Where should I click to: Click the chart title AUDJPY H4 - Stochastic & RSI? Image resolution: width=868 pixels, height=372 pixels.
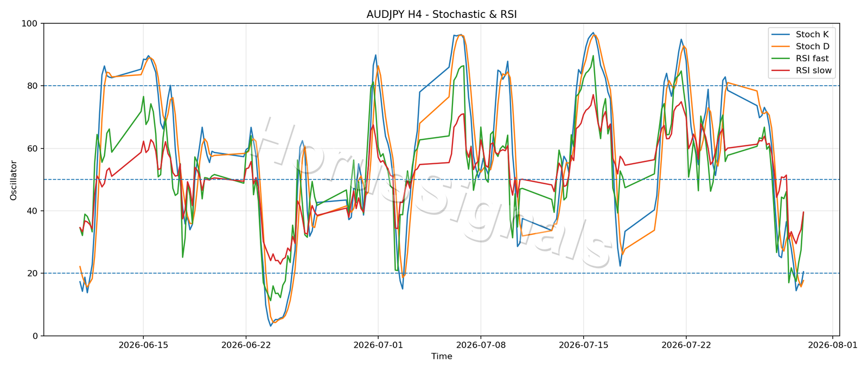(x=442, y=15)
